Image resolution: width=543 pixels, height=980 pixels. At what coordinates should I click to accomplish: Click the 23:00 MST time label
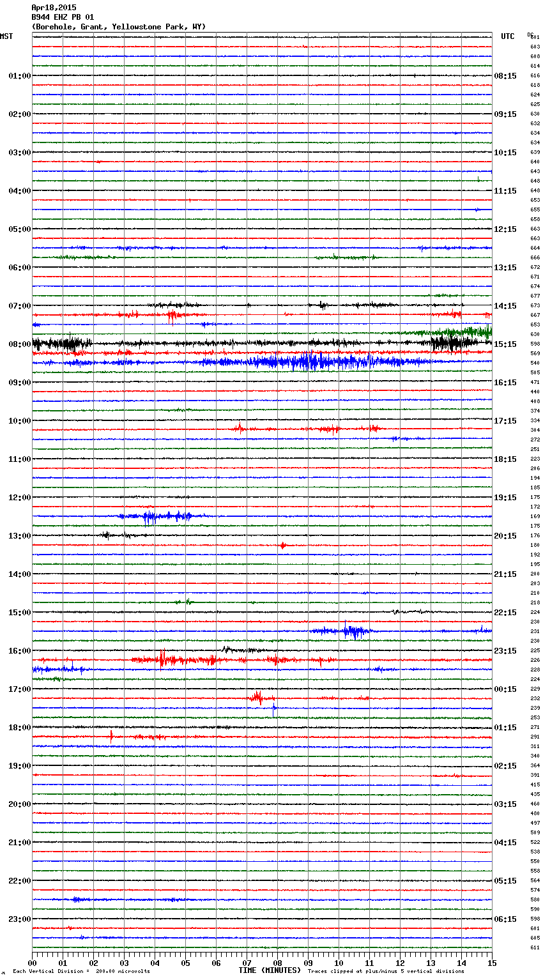tap(20, 919)
